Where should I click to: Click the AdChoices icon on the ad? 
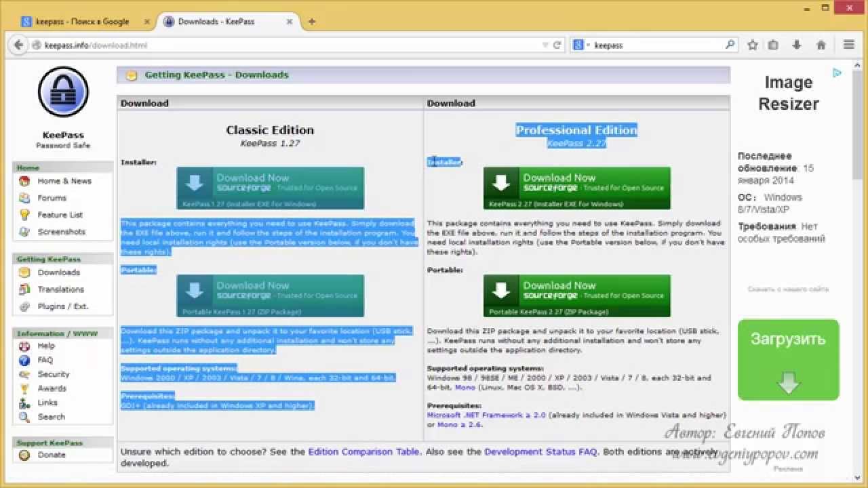click(837, 73)
